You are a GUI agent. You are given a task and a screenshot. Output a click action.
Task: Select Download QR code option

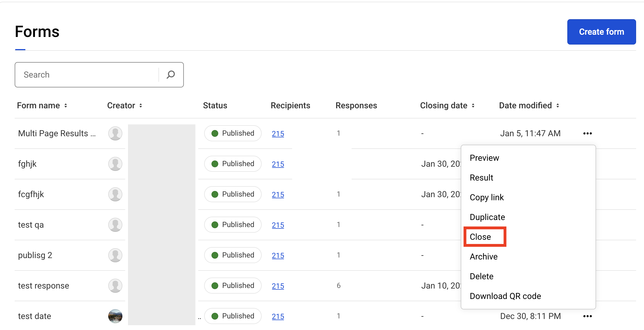pyautogui.click(x=505, y=296)
